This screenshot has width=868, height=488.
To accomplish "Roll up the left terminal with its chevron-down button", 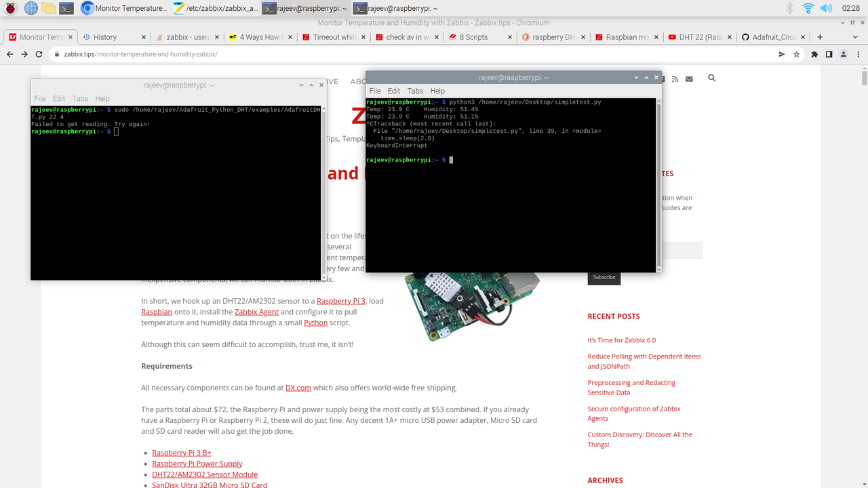I will 302,85.
